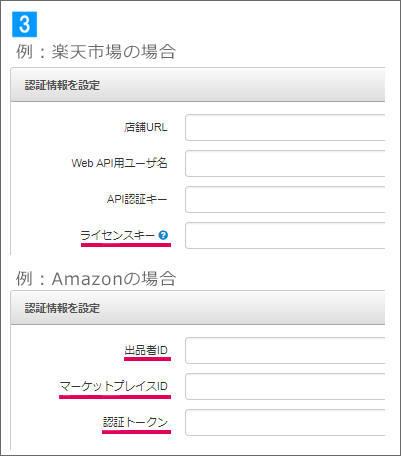401x456 pixels.
Task: Click the 認証トークン underlined label
Action: pyautogui.click(x=135, y=422)
